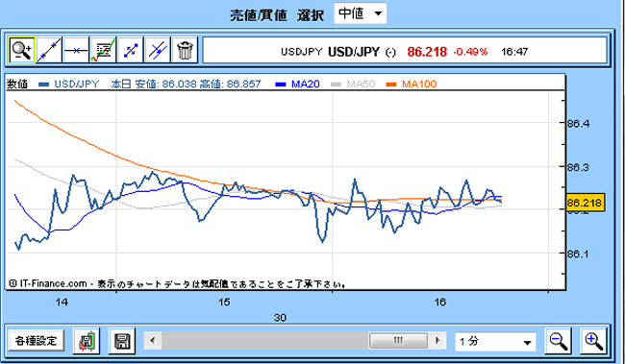Click the USD/JPY legend label in chart
Screen dimensions: 625x364
[x=77, y=84]
